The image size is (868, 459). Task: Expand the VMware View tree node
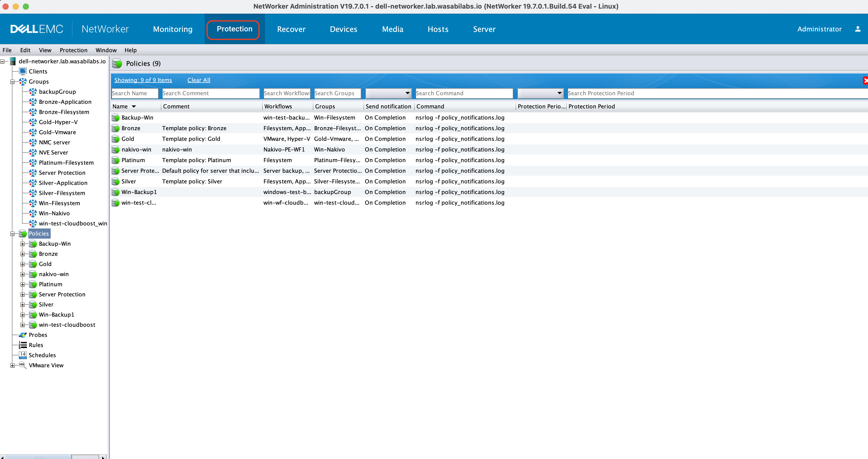12,365
